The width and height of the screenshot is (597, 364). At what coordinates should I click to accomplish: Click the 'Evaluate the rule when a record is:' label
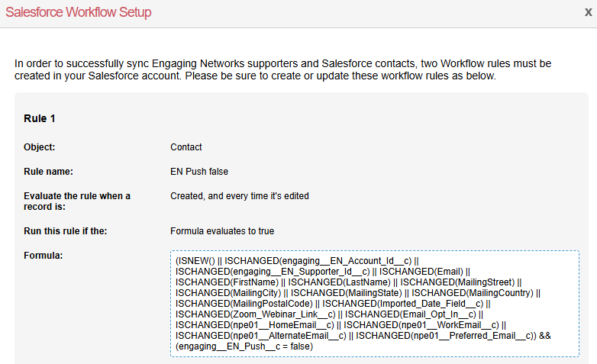[x=76, y=201]
